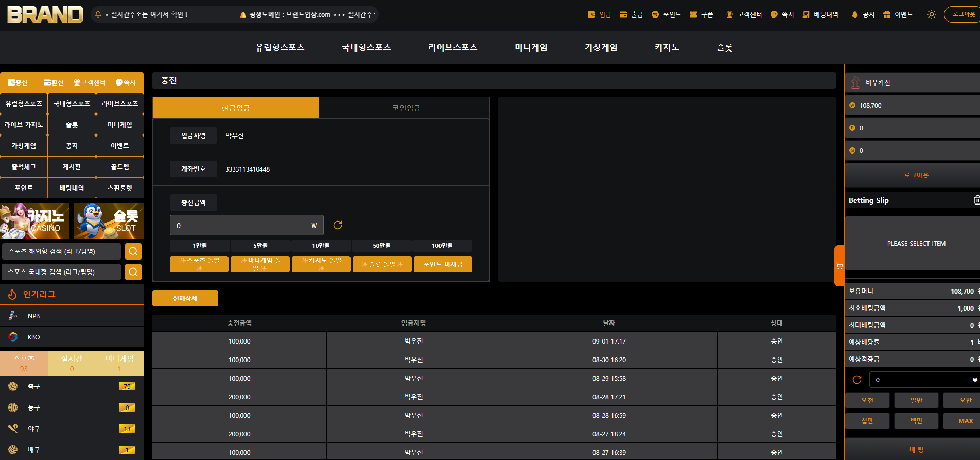Select the 현금입금 tab
The height and width of the screenshot is (460, 980).
point(236,108)
